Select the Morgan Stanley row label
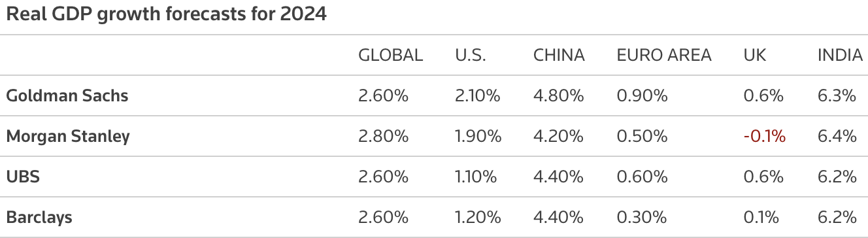The image size is (868, 238). [x=68, y=136]
